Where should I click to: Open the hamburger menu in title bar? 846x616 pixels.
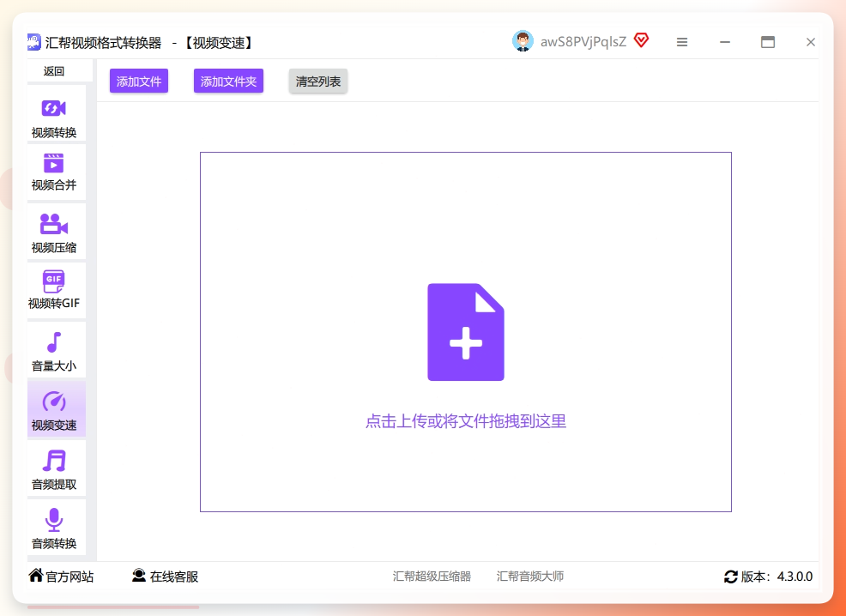(682, 42)
